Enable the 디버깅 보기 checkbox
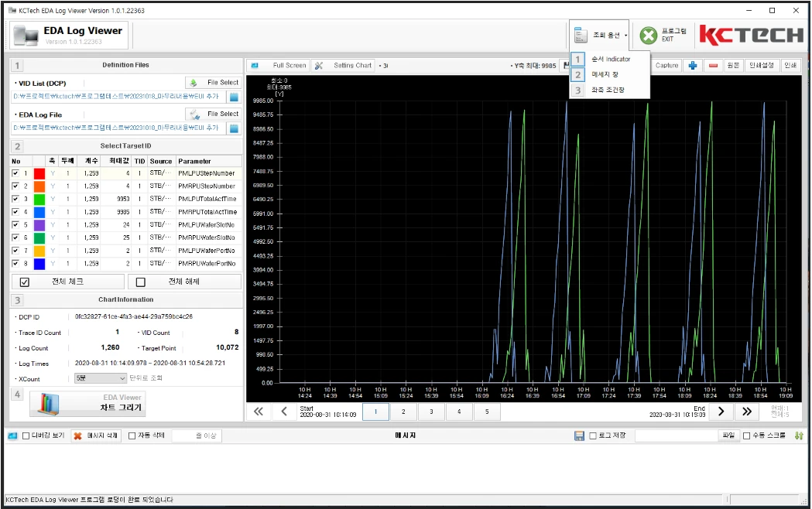 [26, 436]
